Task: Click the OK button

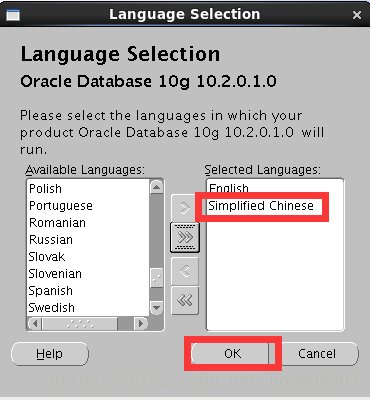Action: click(232, 353)
